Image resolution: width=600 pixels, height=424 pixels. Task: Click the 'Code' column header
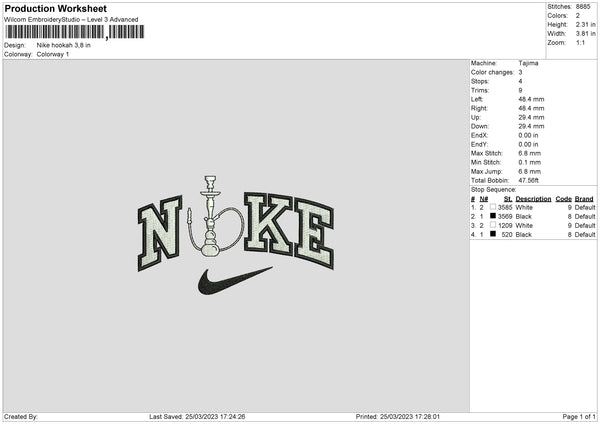point(564,199)
